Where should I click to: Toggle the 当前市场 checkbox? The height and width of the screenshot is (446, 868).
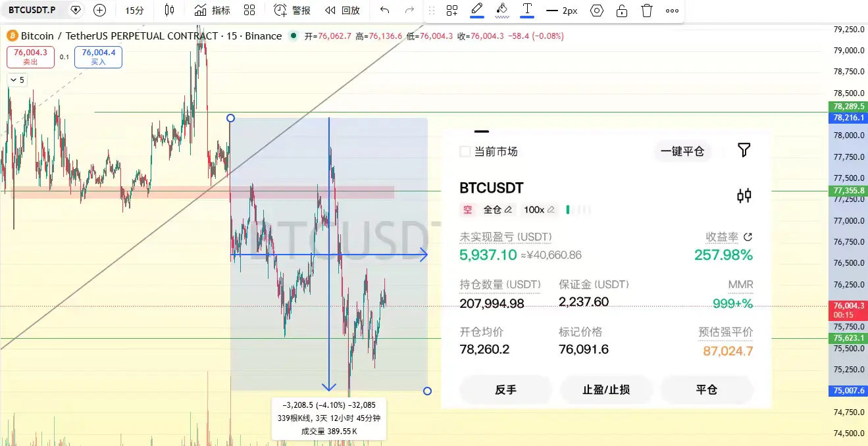(x=465, y=151)
